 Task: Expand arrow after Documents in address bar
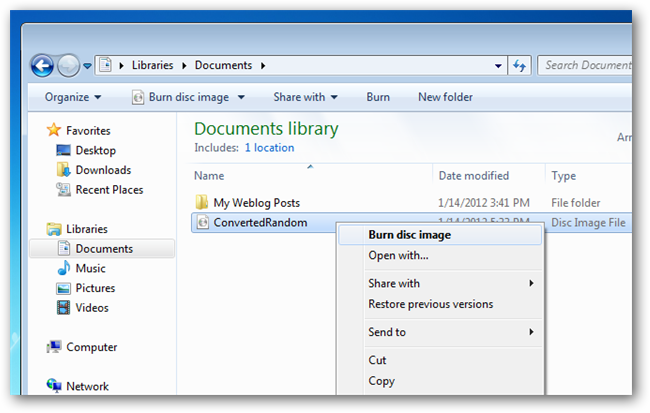click(x=263, y=66)
